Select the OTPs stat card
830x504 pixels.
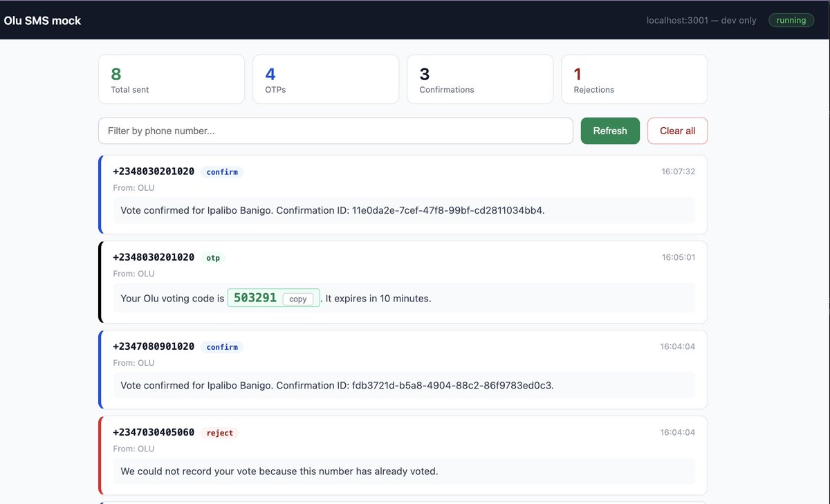click(326, 80)
